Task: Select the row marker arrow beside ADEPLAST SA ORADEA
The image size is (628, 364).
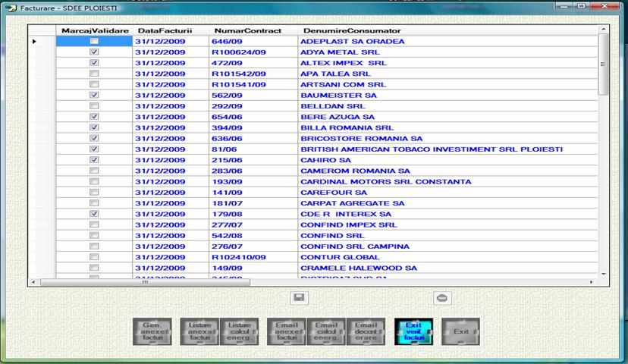Action: click(x=34, y=41)
